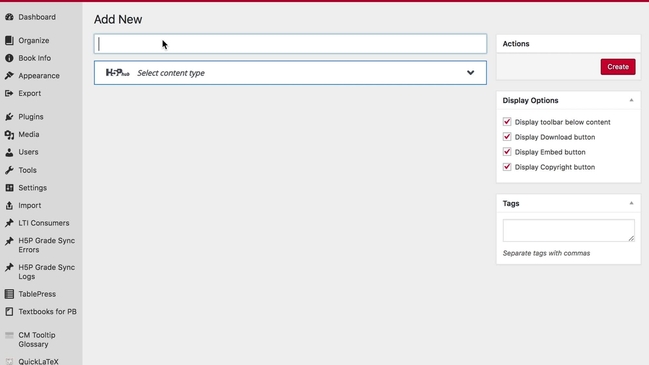Viewport: 649px width, 365px height.
Task: Open the Dashboard menu item
Action: click(37, 17)
